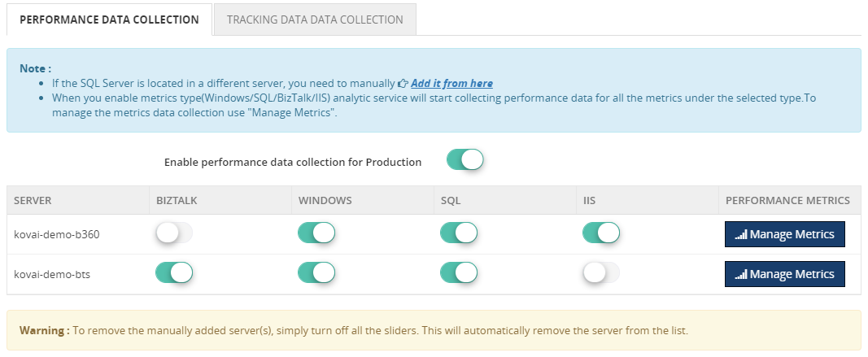Turn off BizTalk collection for kovai-demo-bts
The height and width of the screenshot is (357, 868).
point(174,273)
